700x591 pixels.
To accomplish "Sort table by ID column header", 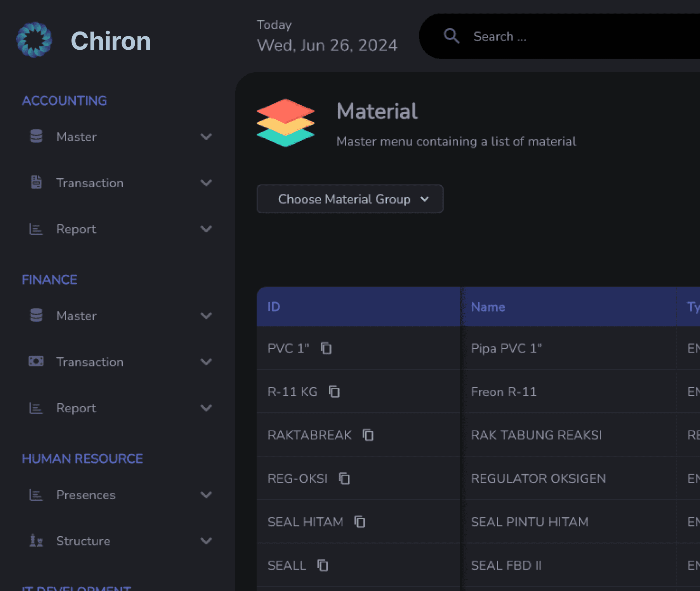I will 274,307.
